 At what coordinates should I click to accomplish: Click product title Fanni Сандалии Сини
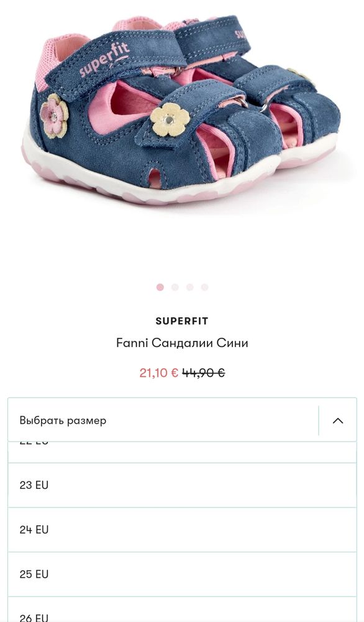pyautogui.click(x=182, y=343)
